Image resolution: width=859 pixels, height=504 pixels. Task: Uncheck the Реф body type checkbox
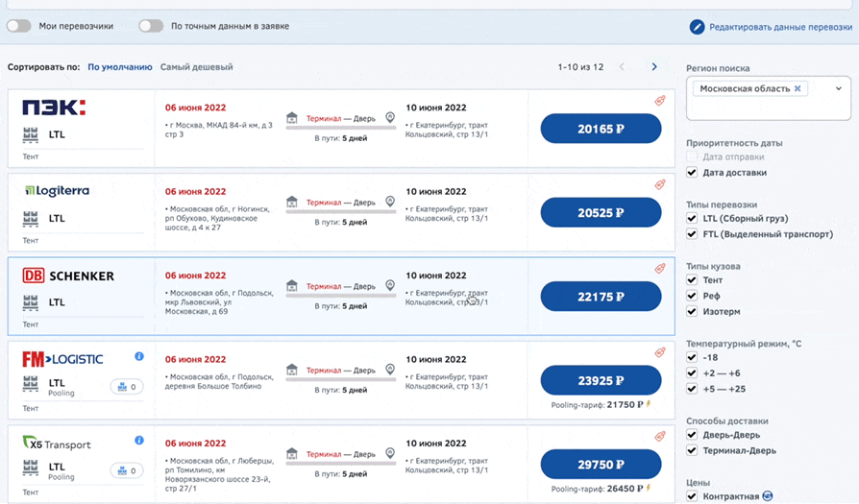692,296
